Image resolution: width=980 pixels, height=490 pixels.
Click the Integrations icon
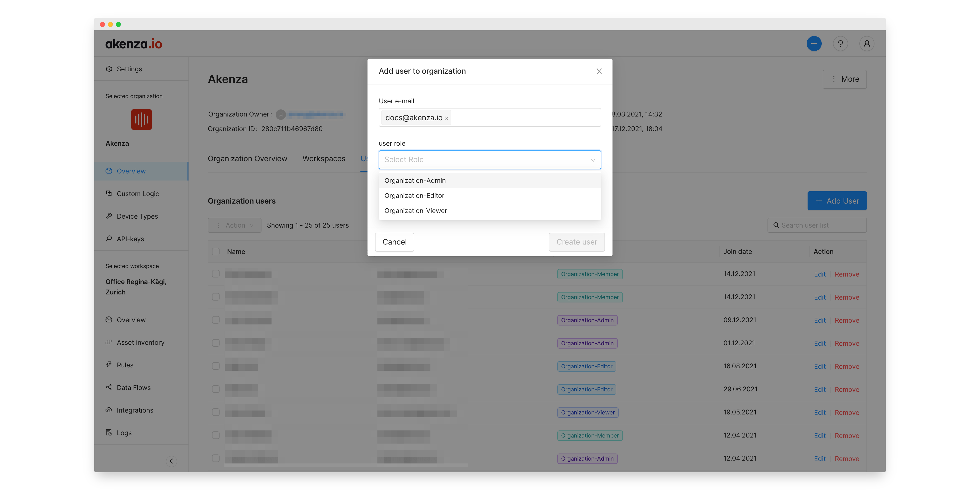point(109,410)
